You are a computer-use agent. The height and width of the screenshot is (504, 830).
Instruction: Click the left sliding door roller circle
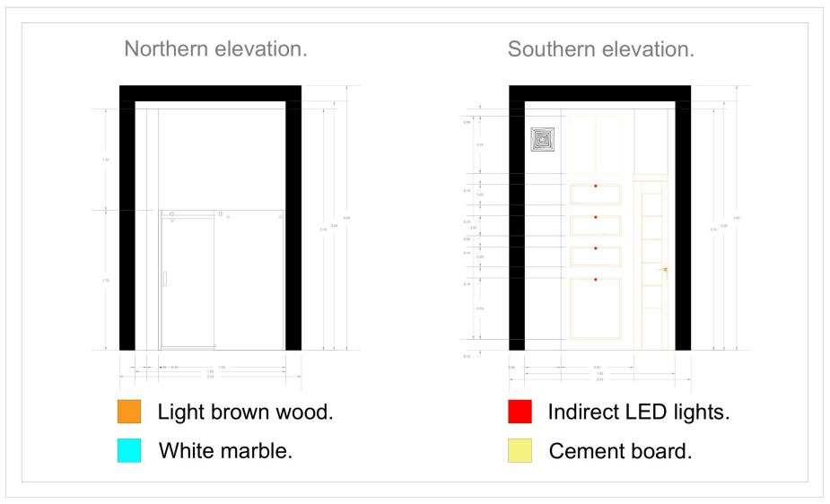click(x=171, y=214)
